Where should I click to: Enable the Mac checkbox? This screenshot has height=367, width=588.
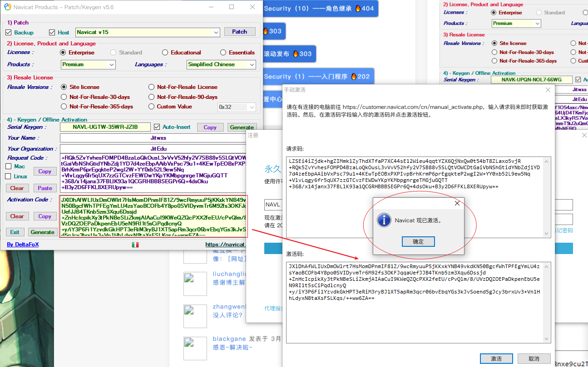click(x=8, y=166)
